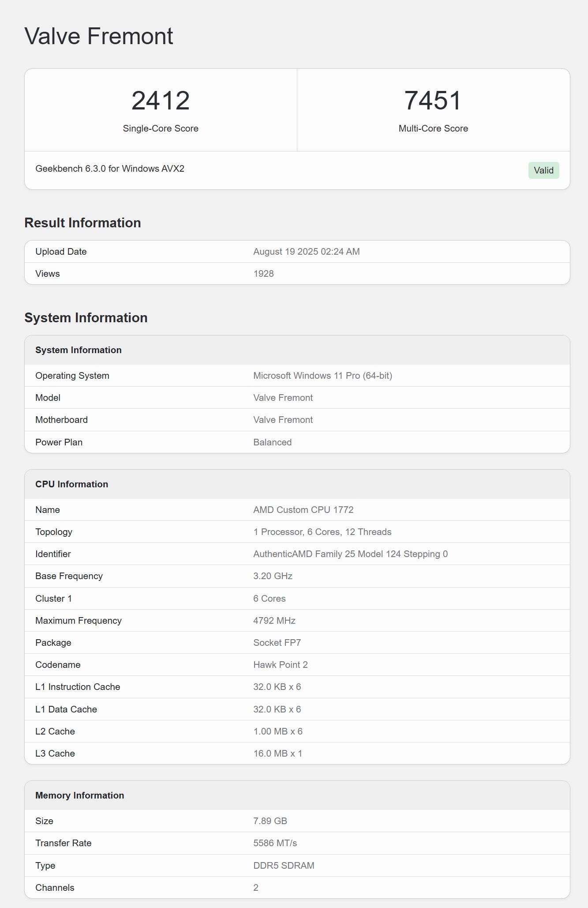
Task: Select the 6 Cores cluster value
Action: coord(270,599)
